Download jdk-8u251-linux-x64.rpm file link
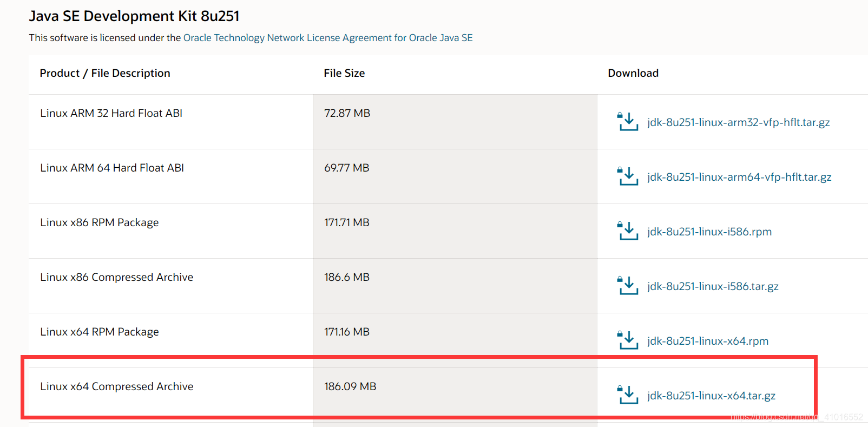 click(x=708, y=341)
